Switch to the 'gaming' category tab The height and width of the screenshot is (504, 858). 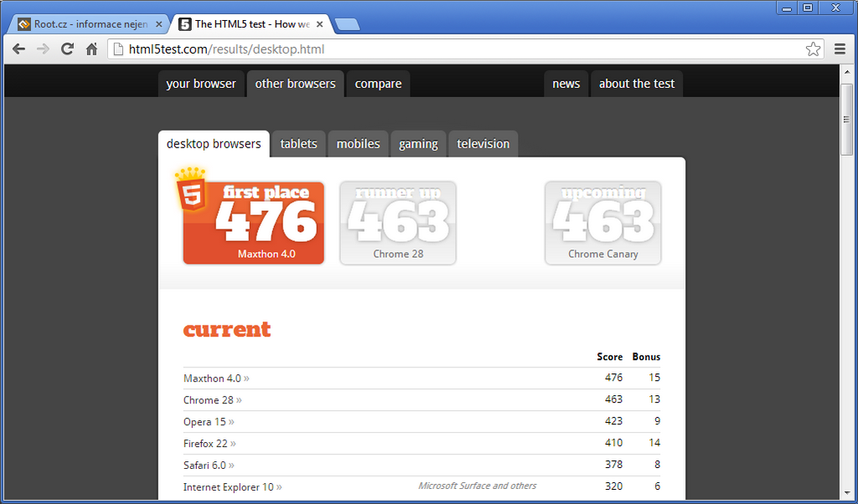pyautogui.click(x=418, y=144)
